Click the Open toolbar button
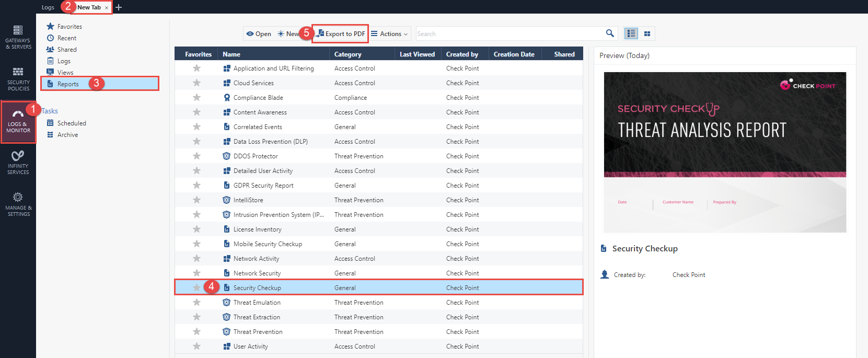 259,33
